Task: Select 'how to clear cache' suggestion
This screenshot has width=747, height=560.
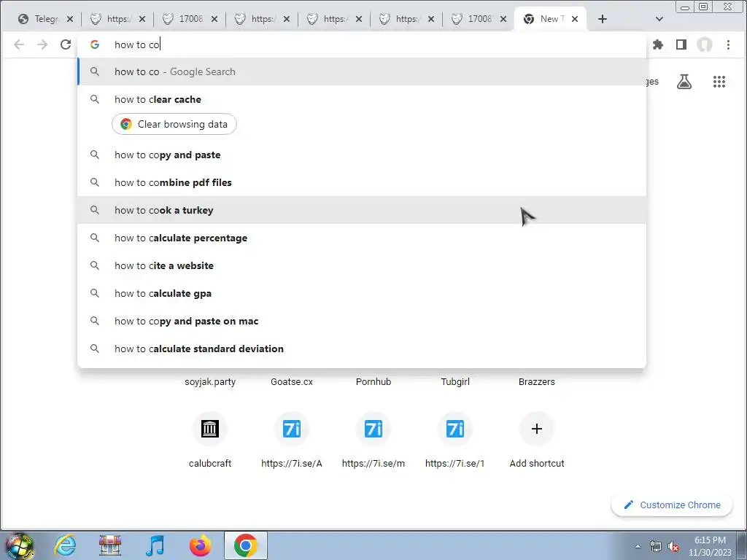Action: click(x=362, y=99)
